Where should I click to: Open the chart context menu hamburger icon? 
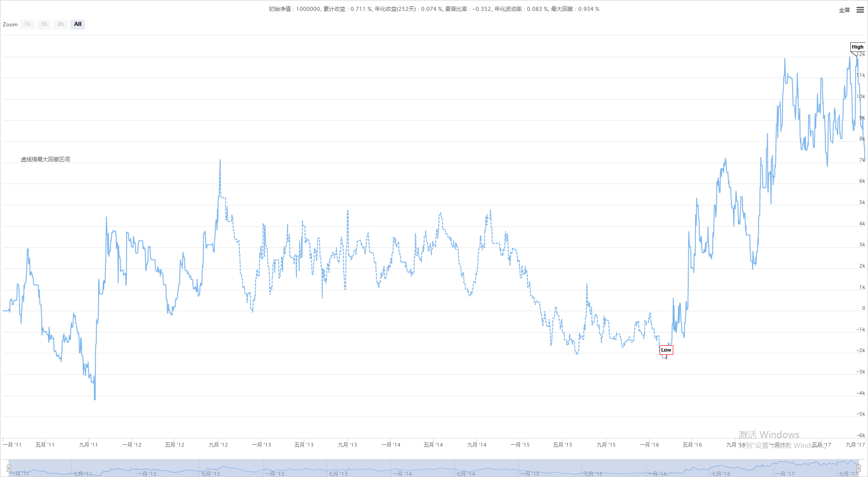coord(860,10)
